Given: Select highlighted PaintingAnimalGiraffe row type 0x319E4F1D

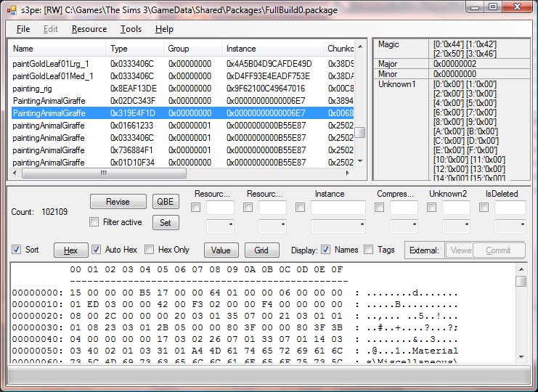Looking at the screenshot, I should pyautogui.click(x=182, y=113).
